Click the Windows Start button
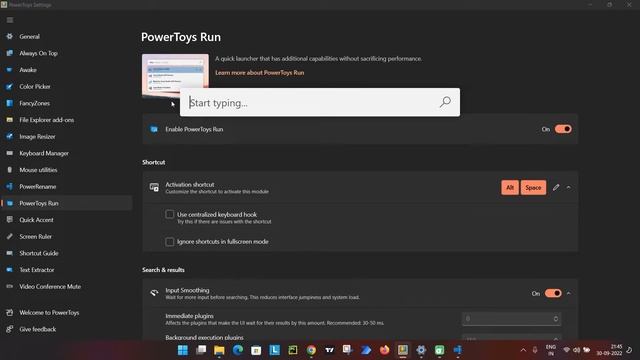 (x=182, y=350)
